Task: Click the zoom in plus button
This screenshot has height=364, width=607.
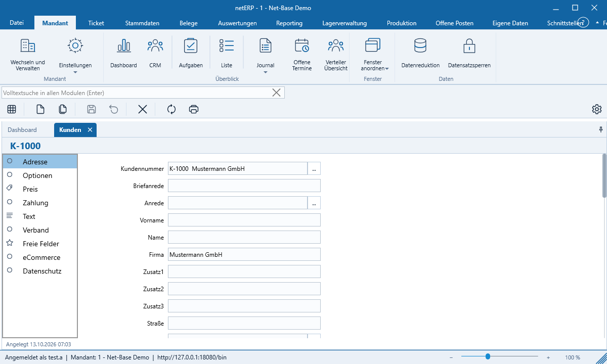Action: click(548, 357)
